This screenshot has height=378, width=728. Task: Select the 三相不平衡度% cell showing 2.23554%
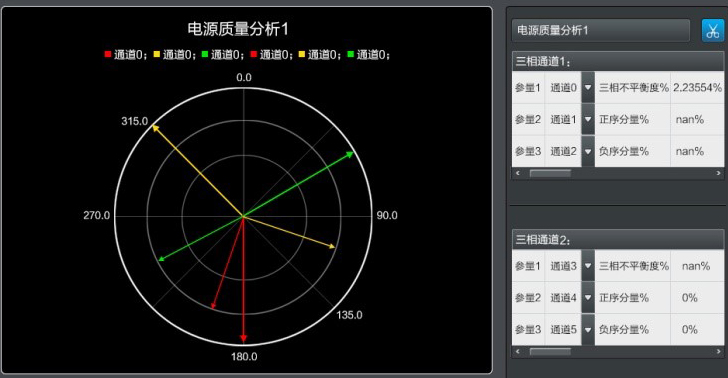[x=697, y=87]
